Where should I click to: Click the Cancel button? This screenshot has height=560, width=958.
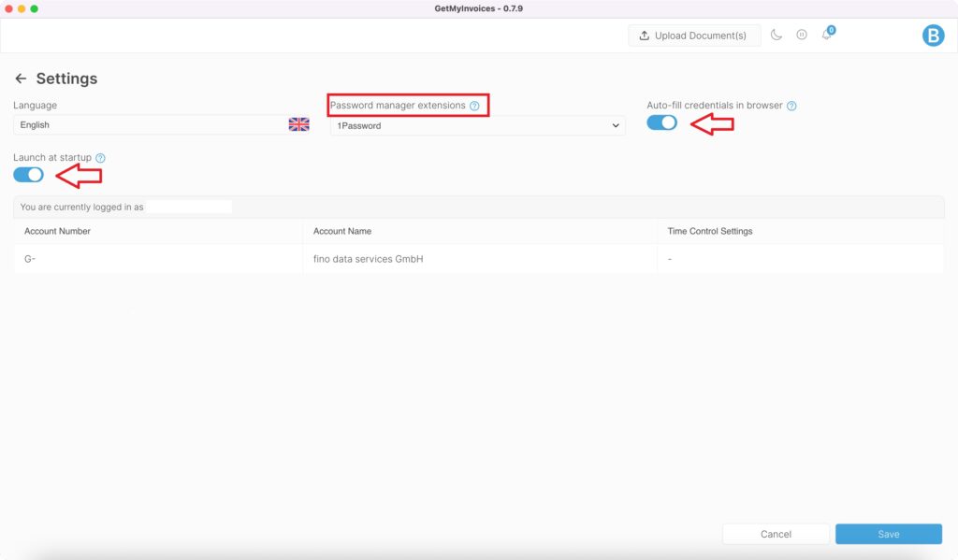(x=776, y=534)
